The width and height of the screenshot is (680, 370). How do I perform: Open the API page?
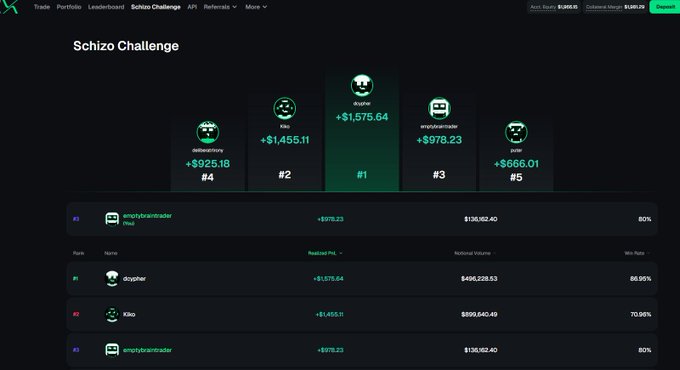click(x=192, y=7)
